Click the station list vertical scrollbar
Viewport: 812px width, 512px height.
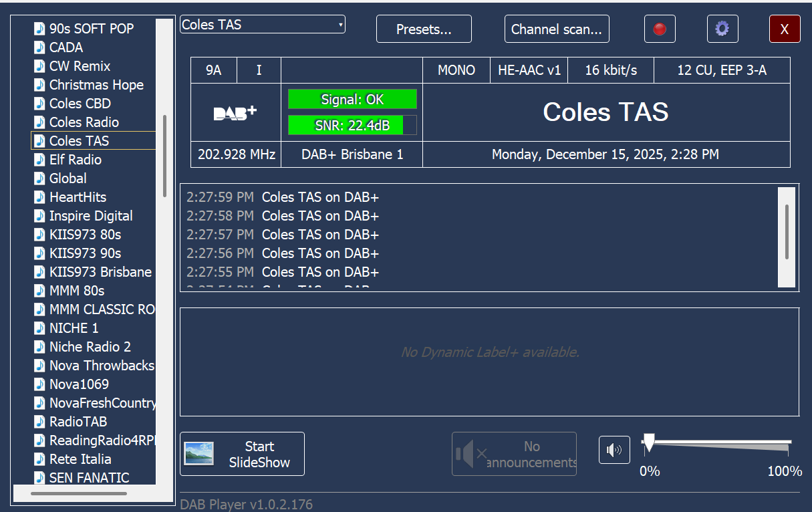(164, 156)
